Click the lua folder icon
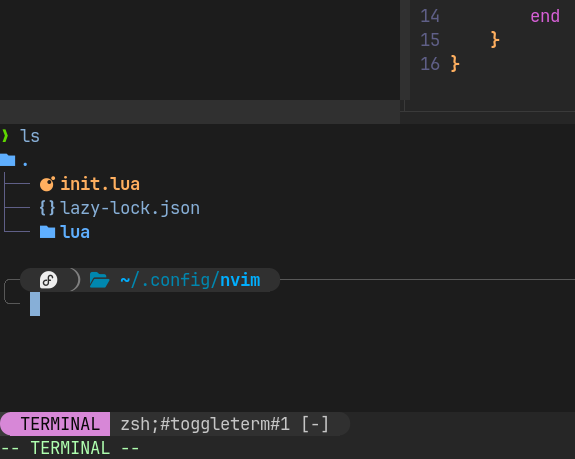Screen dimensions: 575x459 (x=47, y=232)
